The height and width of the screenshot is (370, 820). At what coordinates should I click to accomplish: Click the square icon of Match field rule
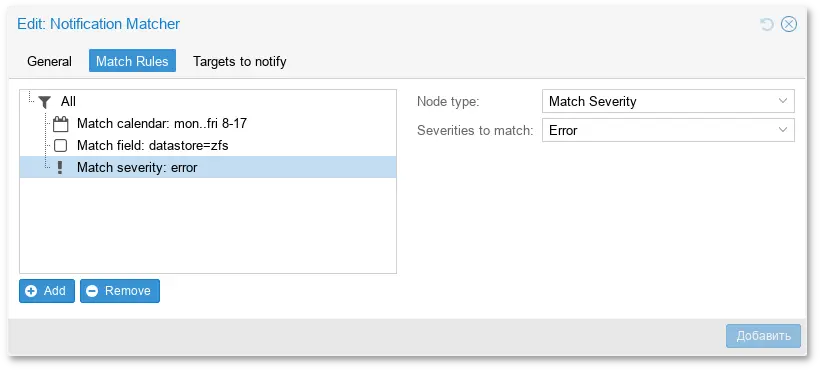coord(61,146)
